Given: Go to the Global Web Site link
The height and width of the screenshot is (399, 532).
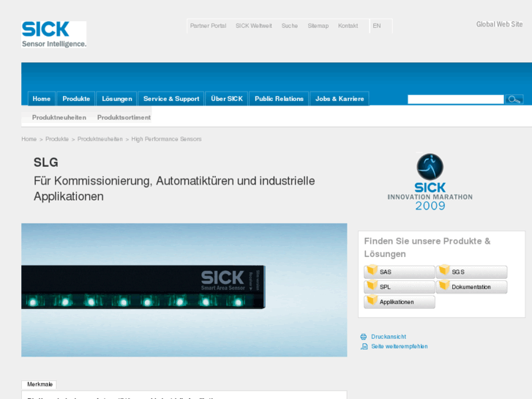Looking at the screenshot, I should coord(499,24).
